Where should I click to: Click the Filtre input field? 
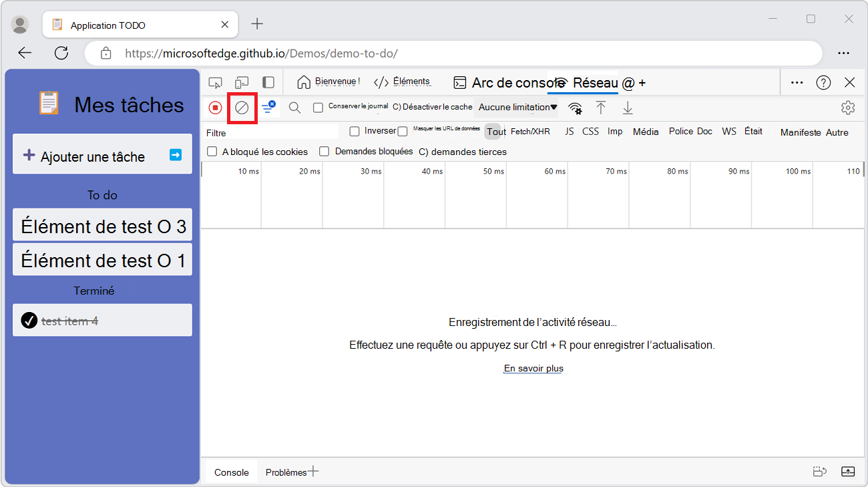tap(271, 132)
